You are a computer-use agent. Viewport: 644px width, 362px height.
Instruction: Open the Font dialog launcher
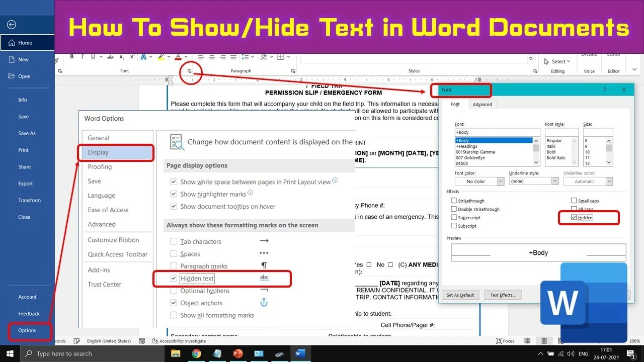pyautogui.click(x=189, y=71)
